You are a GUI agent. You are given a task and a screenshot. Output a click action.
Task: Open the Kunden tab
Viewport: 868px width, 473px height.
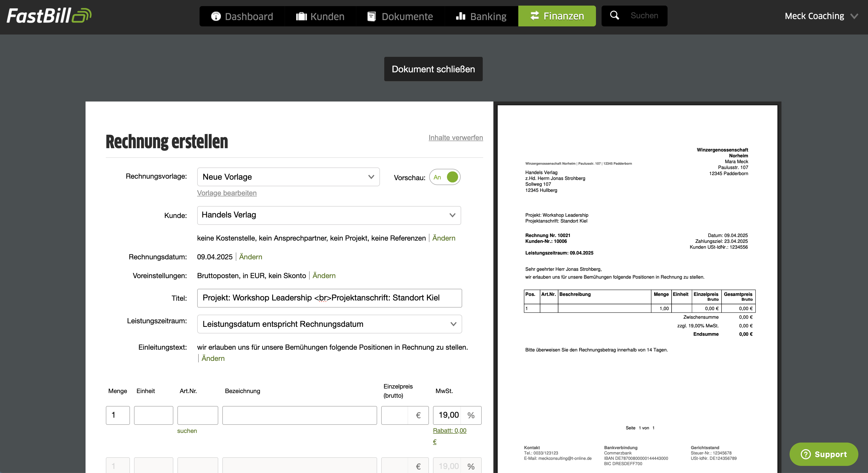coord(320,16)
